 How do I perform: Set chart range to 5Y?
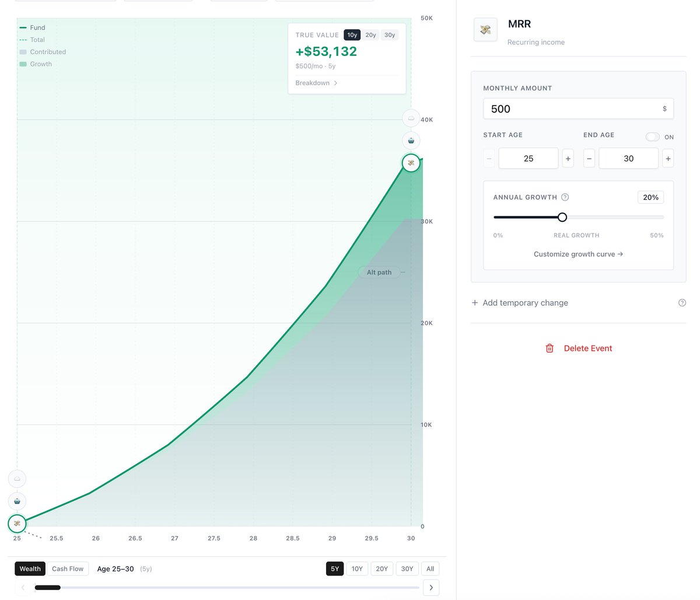(335, 569)
